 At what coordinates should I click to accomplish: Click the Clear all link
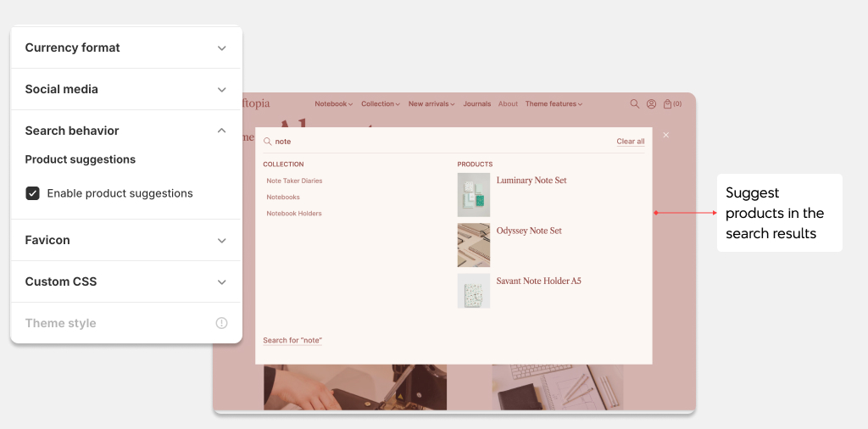tap(630, 142)
